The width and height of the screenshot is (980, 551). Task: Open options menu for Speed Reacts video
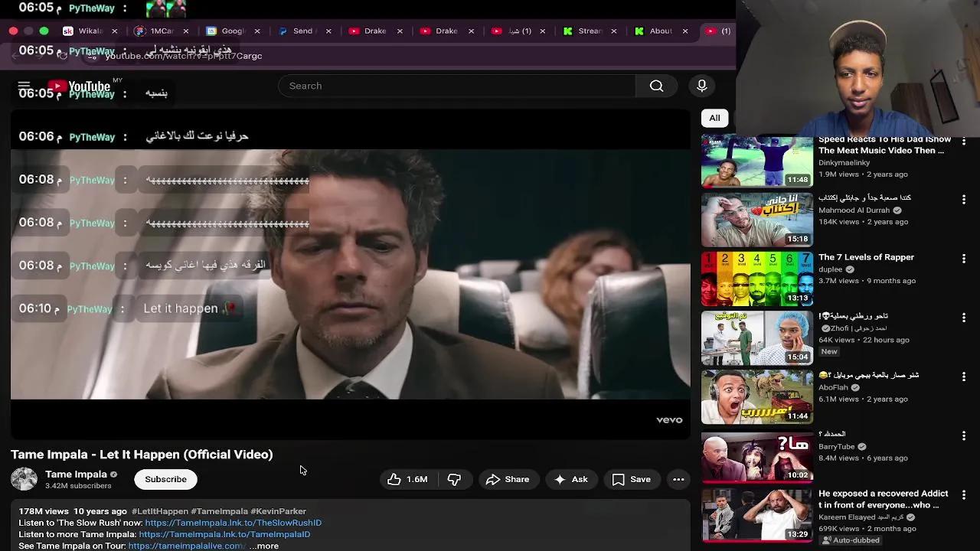coord(964,142)
